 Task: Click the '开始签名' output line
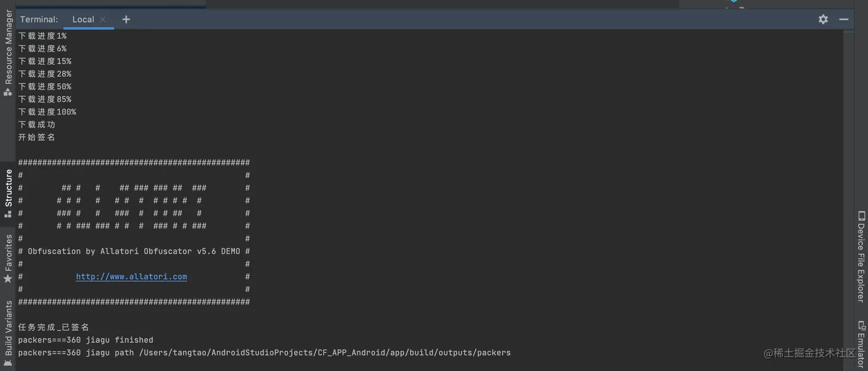(37, 137)
